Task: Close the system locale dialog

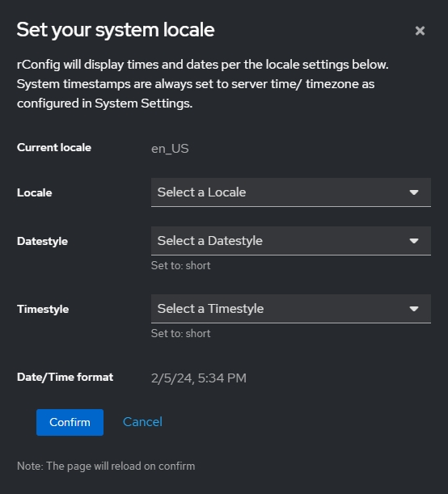Action: click(420, 31)
